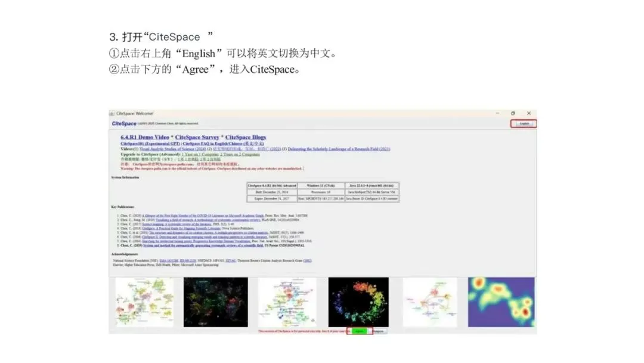Click the purple heatmap density thumbnail
The height and width of the screenshot is (363, 644).
pos(501,302)
